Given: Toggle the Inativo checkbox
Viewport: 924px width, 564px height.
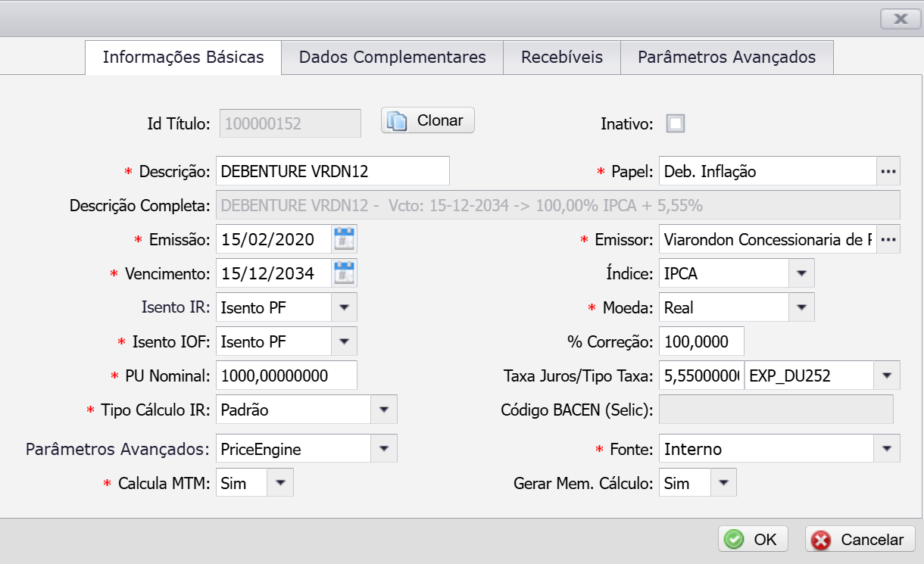Looking at the screenshot, I should (675, 124).
